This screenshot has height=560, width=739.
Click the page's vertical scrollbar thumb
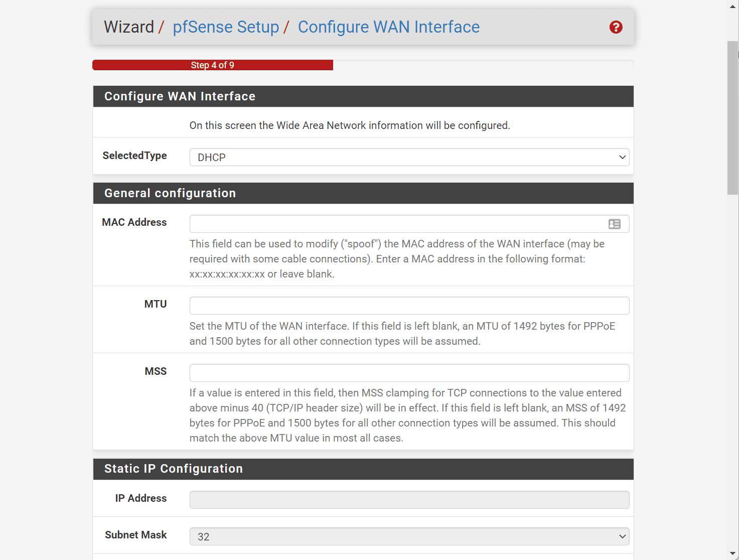pos(733,118)
